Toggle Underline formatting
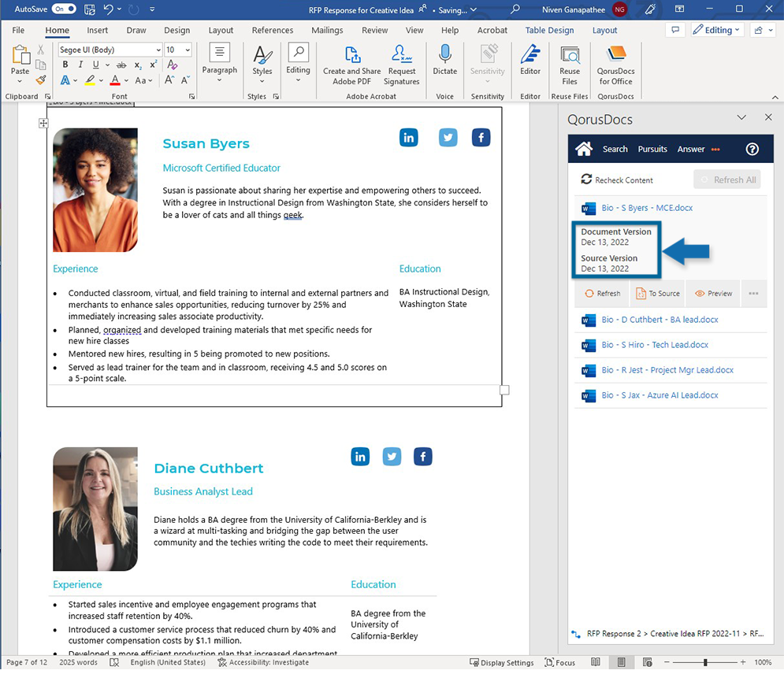This screenshot has width=784, height=674. [95, 65]
